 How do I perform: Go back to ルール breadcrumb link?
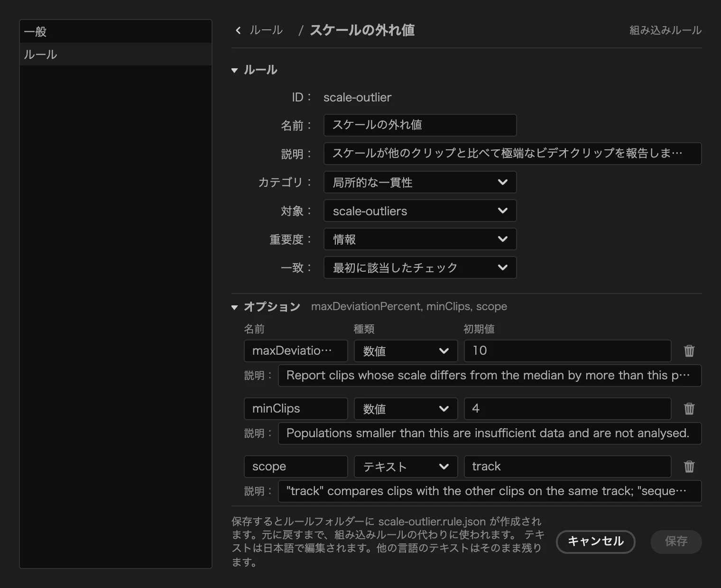click(266, 30)
